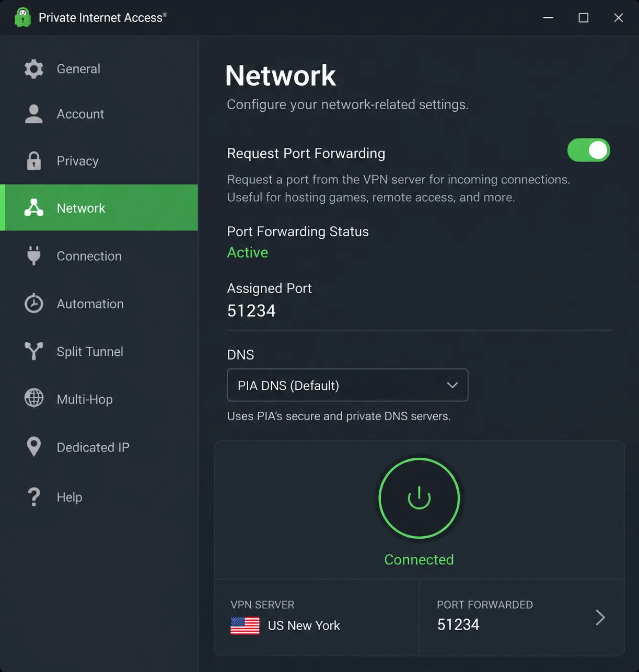This screenshot has height=672, width=639.
Task: Click the General gear icon
Action: click(34, 69)
